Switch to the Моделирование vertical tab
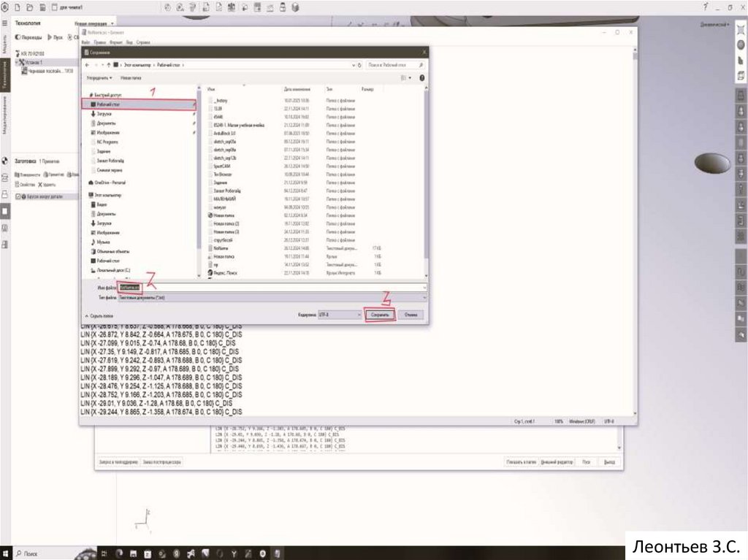The width and height of the screenshot is (748, 560). point(5,115)
